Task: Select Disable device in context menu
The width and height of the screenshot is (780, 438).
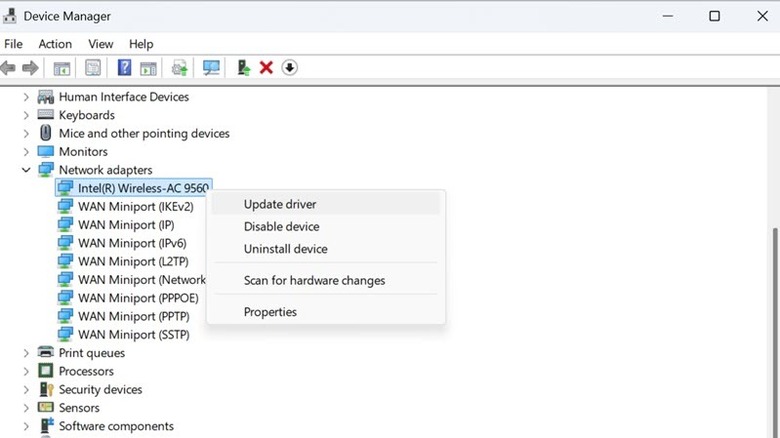Action: 281,227
